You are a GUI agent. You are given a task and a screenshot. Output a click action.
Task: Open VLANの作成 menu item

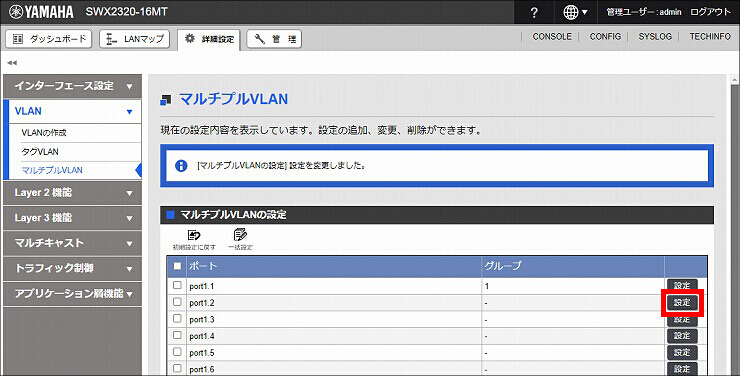[x=44, y=133]
